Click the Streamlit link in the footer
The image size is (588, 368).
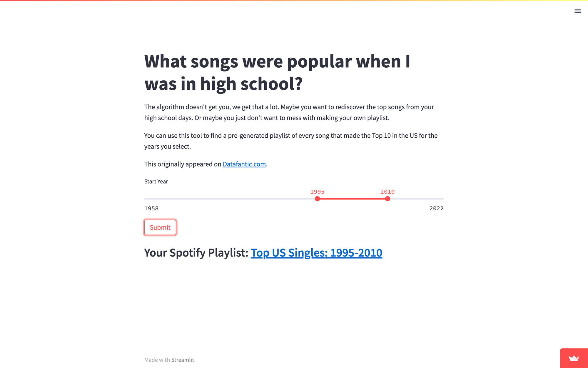click(183, 360)
